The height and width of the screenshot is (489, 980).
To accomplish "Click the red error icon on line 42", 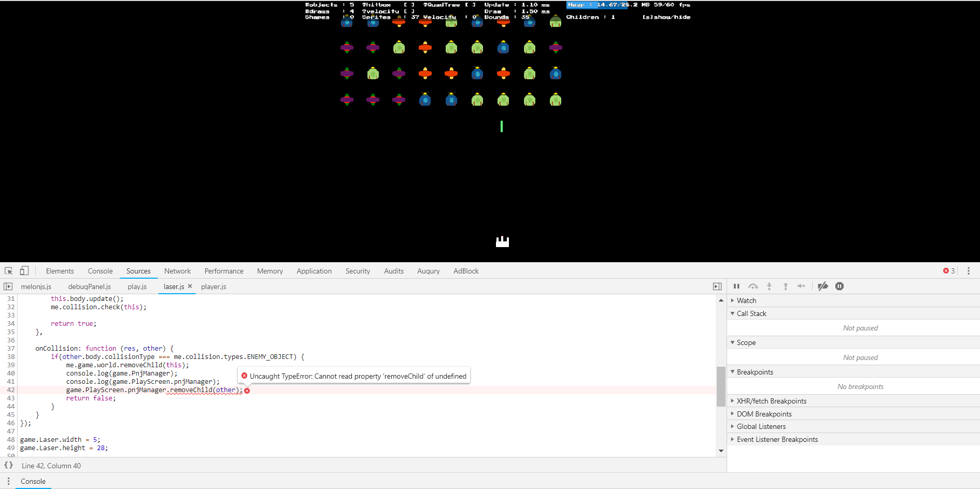I will point(247,391).
